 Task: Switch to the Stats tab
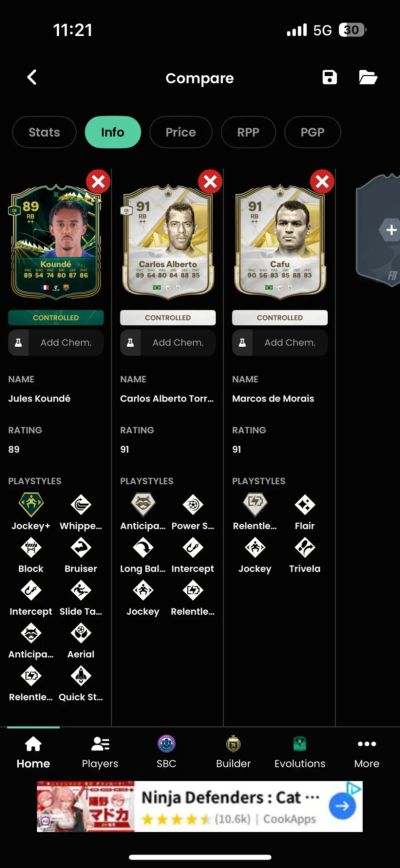point(44,132)
